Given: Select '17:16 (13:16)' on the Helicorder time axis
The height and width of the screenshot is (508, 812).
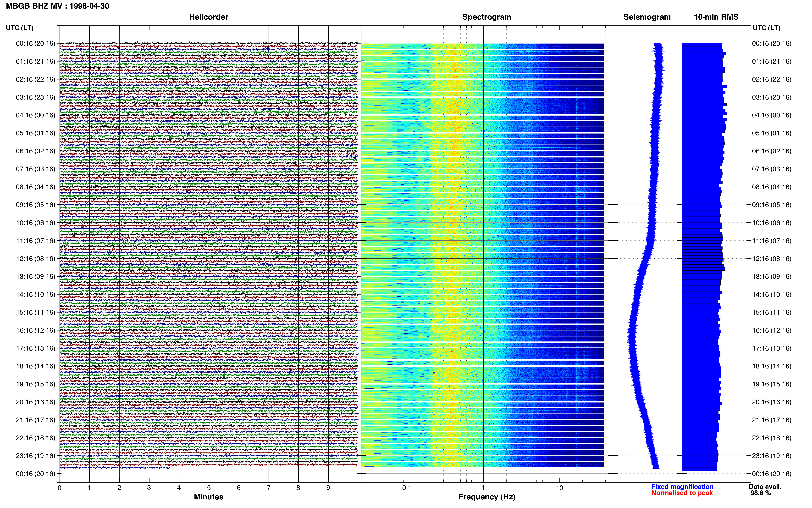Looking at the screenshot, I should point(36,348).
